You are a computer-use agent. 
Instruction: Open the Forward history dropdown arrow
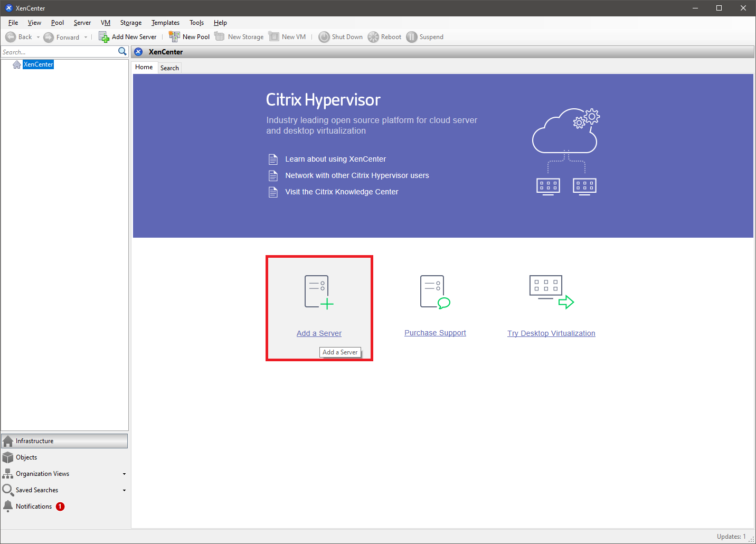(x=86, y=37)
